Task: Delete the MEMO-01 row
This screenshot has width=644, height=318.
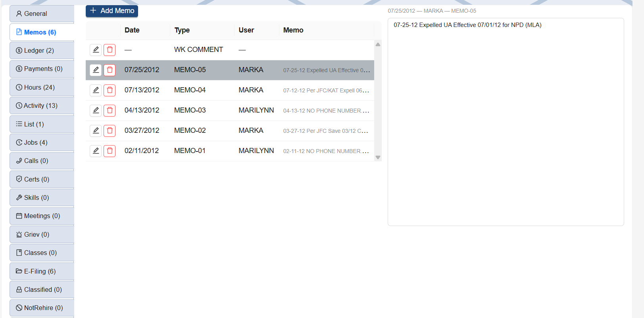Action: (x=110, y=151)
